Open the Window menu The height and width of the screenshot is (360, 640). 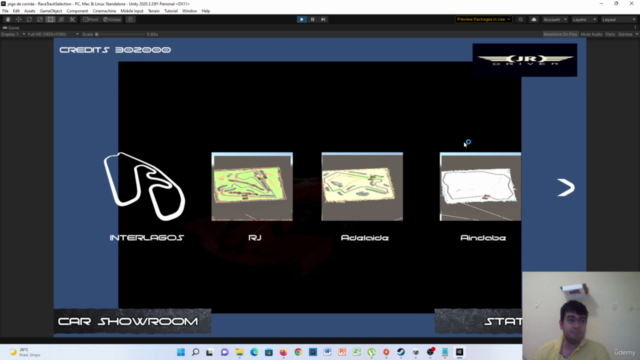tap(189, 11)
